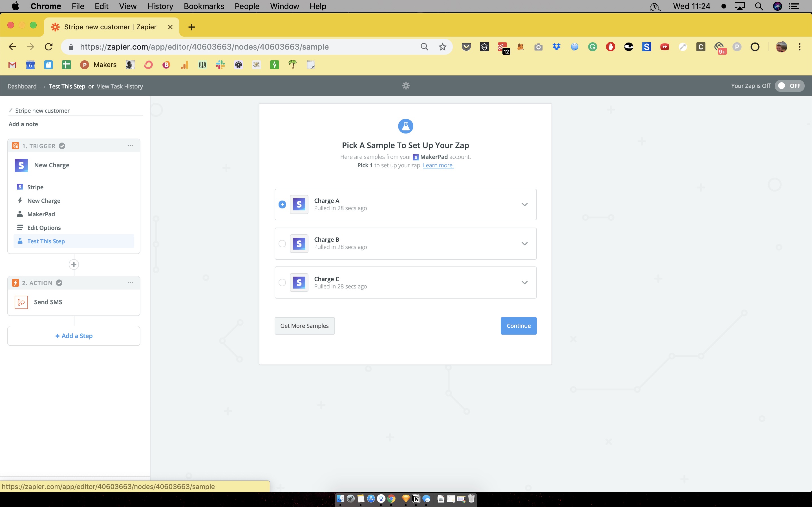The width and height of the screenshot is (812, 507).
Task: Open the trigger step three-dots menu
Action: tap(131, 146)
